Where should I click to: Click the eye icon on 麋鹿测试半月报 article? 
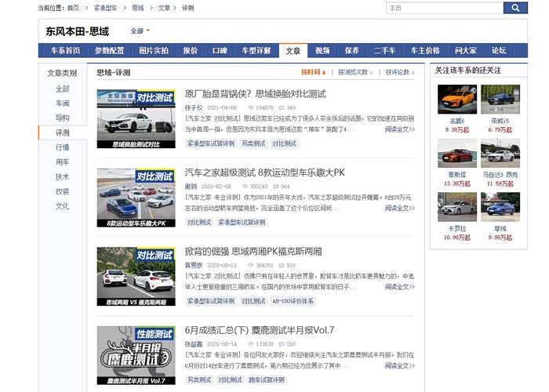(x=251, y=344)
